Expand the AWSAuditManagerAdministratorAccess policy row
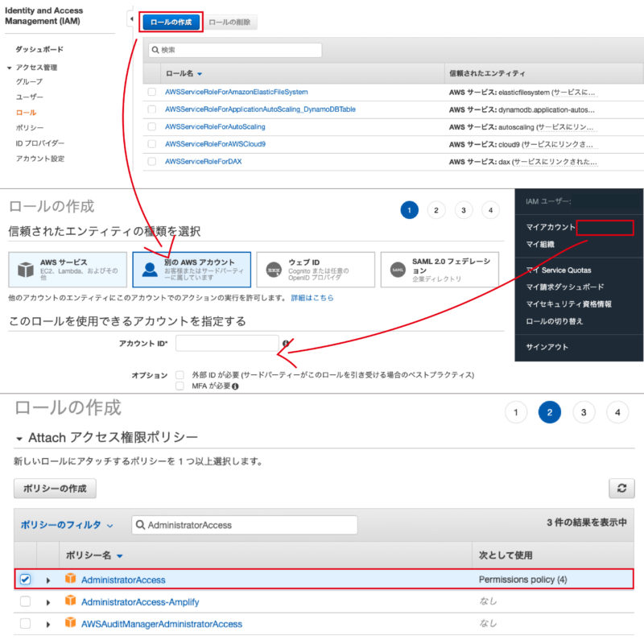The image size is (644, 644). [48, 625]
